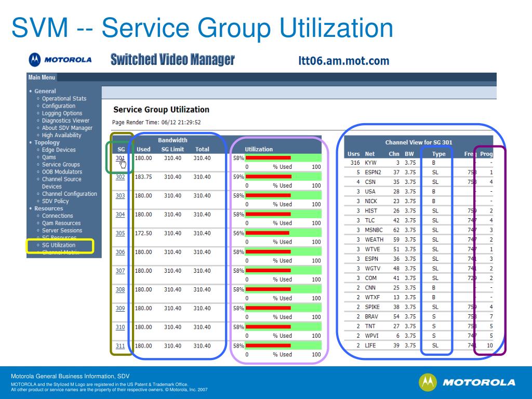The image size is (532, 399).
Task: Open Server Sessions
Action: 62,230
